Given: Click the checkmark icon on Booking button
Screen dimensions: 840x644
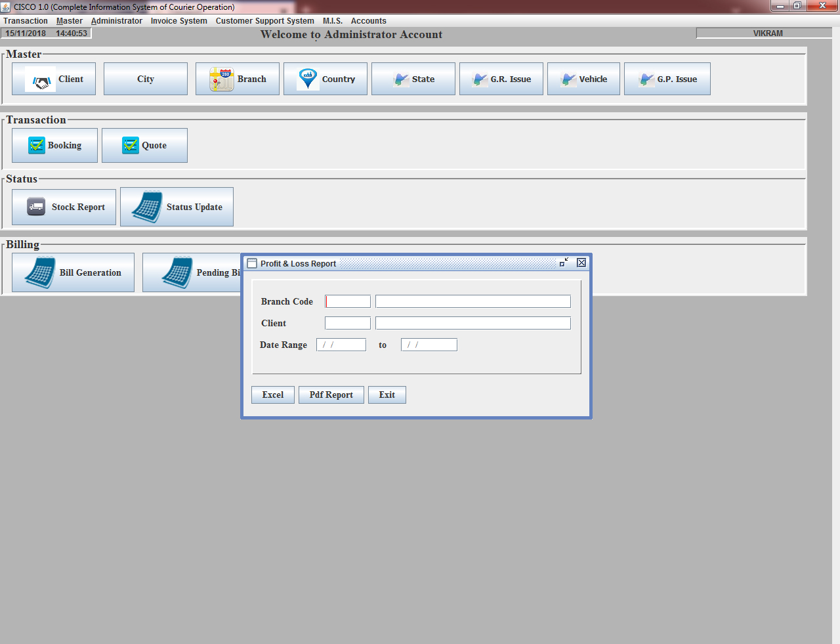Looking at the screenshot, I should tap(37, 145).
